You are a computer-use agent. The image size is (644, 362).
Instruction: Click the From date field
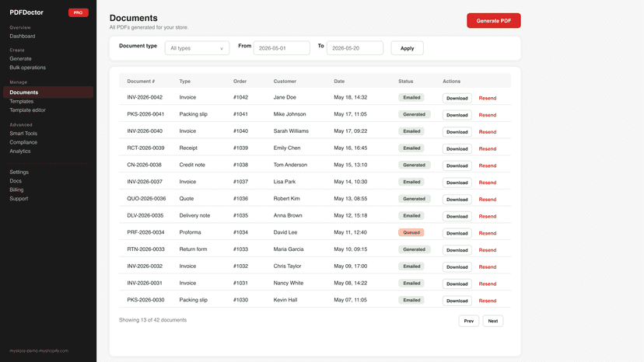282,48
